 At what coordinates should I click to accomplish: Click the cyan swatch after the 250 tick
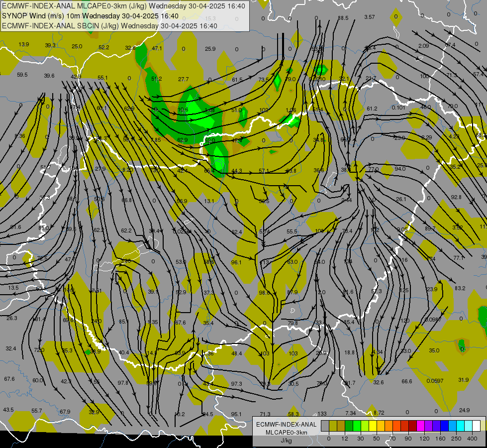click(460, 426)
